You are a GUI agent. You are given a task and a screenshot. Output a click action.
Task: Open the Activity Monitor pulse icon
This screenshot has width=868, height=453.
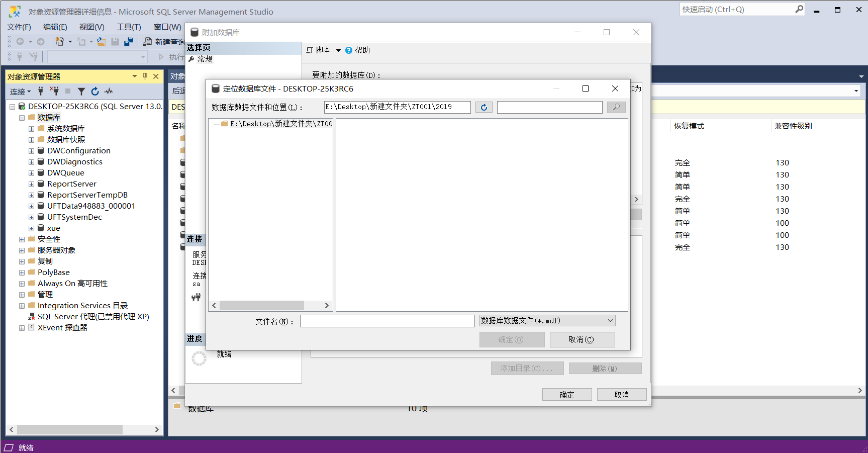click(109, 92)
